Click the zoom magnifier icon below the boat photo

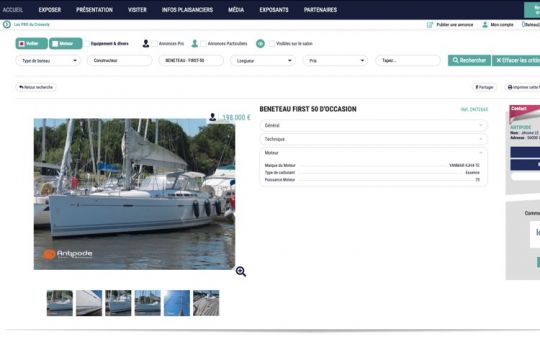[241, 271]
